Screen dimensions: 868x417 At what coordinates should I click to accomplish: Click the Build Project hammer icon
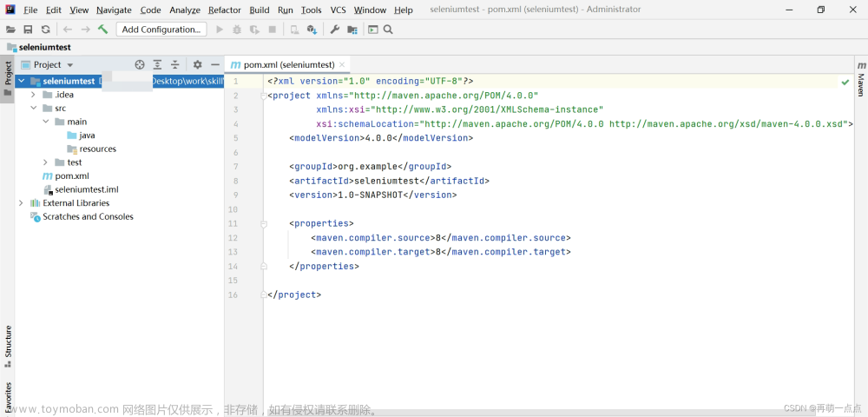(x=103, y=30)
